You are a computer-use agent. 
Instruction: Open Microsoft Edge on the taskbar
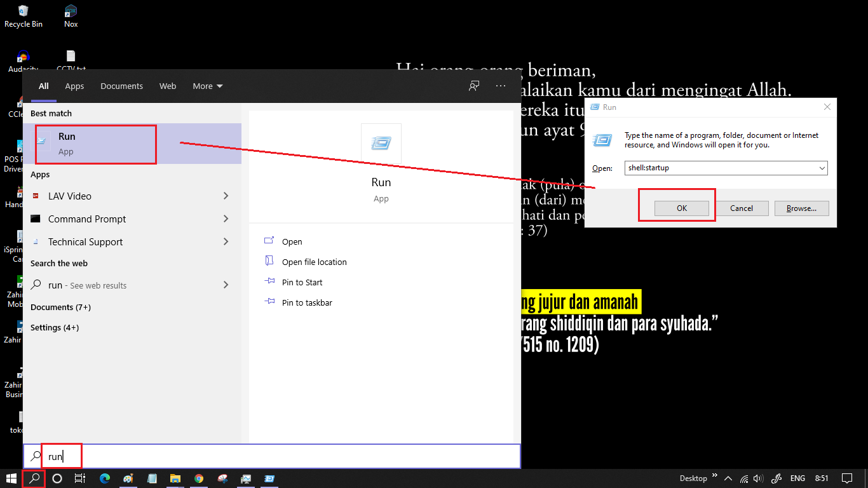tap(104, 478)
